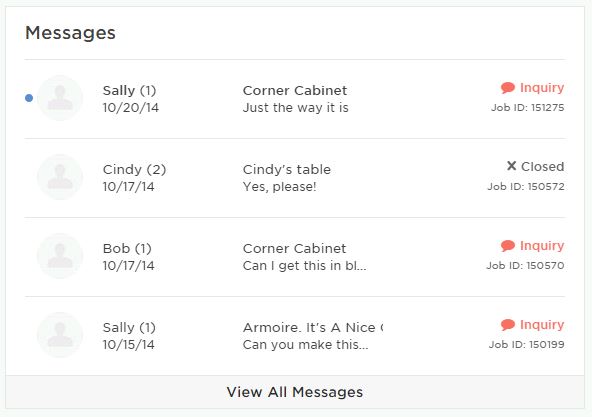Click the Inquiry label for Job 150570
The width and height of the screenshot is (592, 417).
click(x=542, y=246)
